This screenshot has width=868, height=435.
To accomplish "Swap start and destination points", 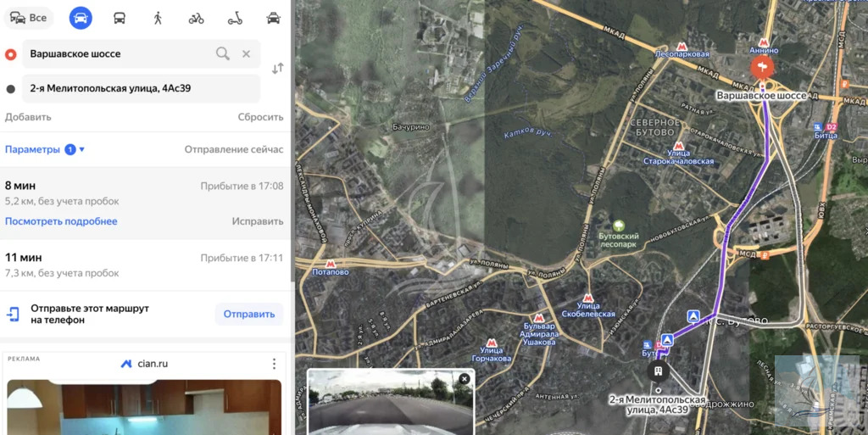I will pos(277,68).
